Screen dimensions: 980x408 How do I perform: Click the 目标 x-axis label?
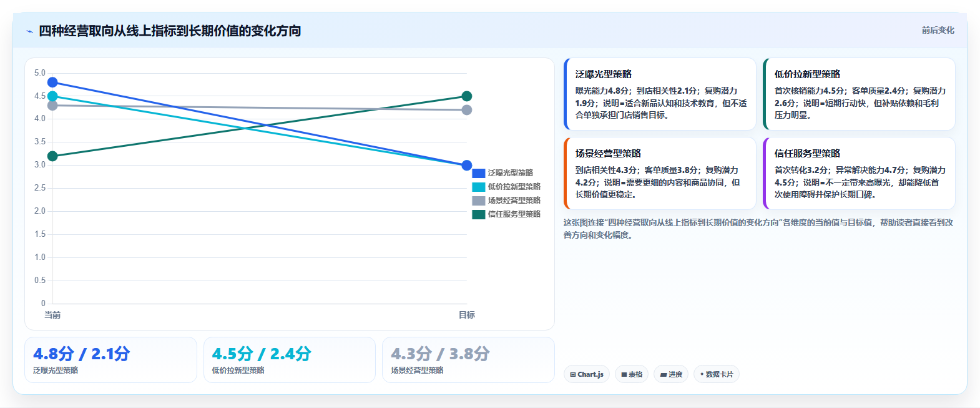467,315
